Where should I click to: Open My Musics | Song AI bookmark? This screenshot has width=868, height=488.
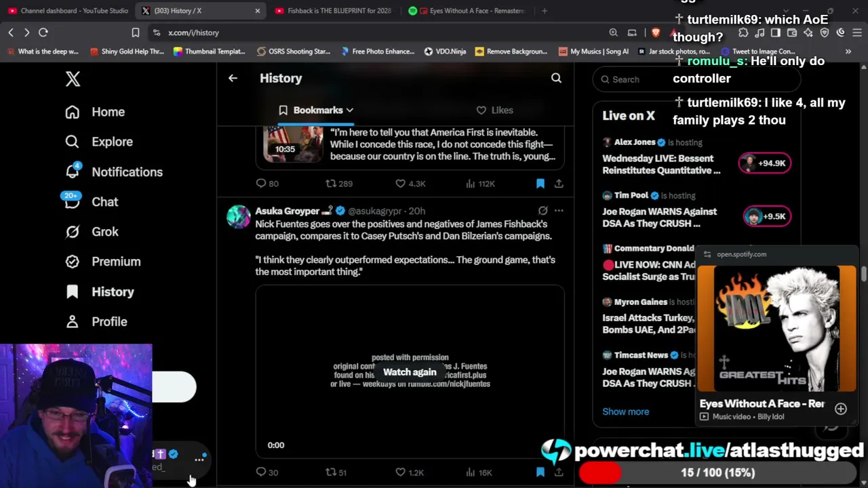594,52
